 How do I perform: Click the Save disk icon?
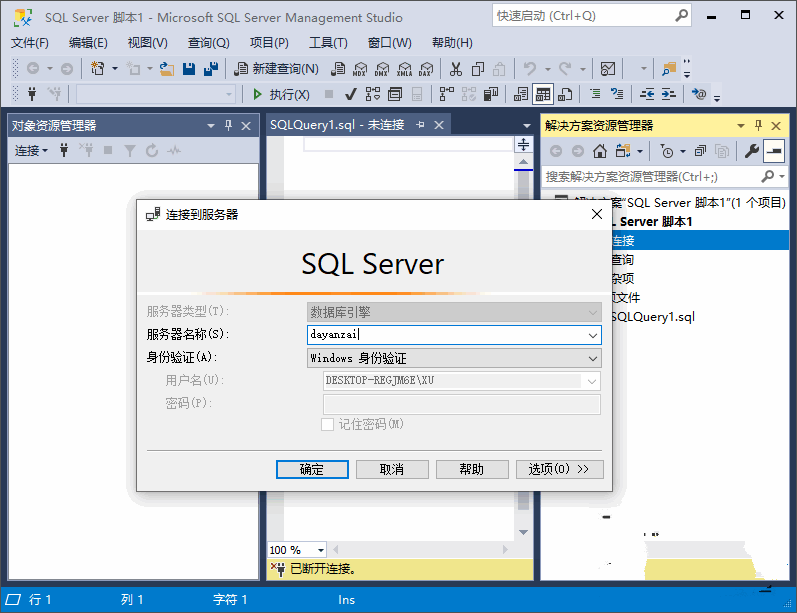click(189, 69)
